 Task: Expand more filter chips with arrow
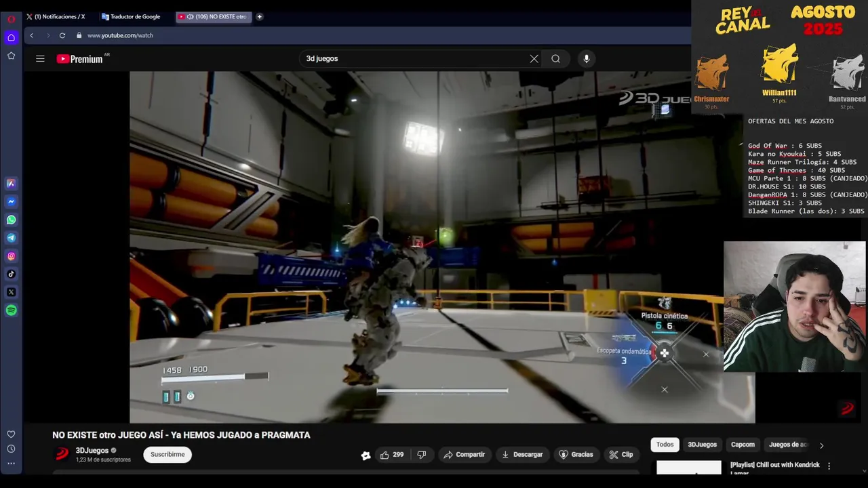tap(821, 445)
